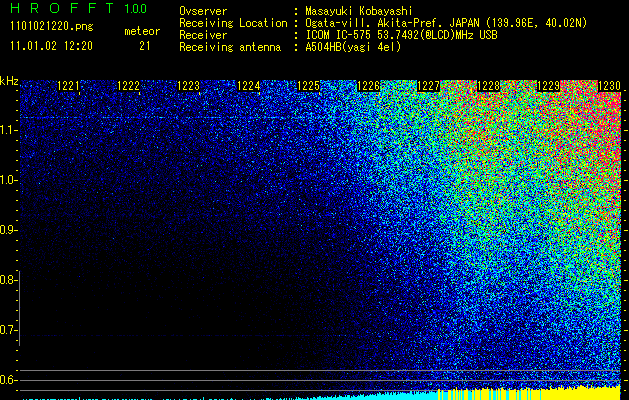Click time marker 1230

tap(609, 86)
